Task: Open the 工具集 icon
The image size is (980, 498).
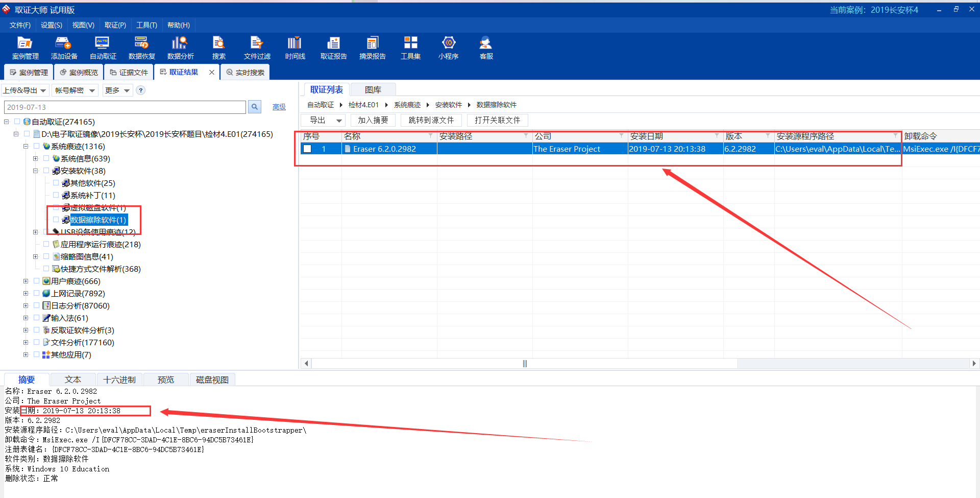Action: pyautogui.click(x=410, y=48)
